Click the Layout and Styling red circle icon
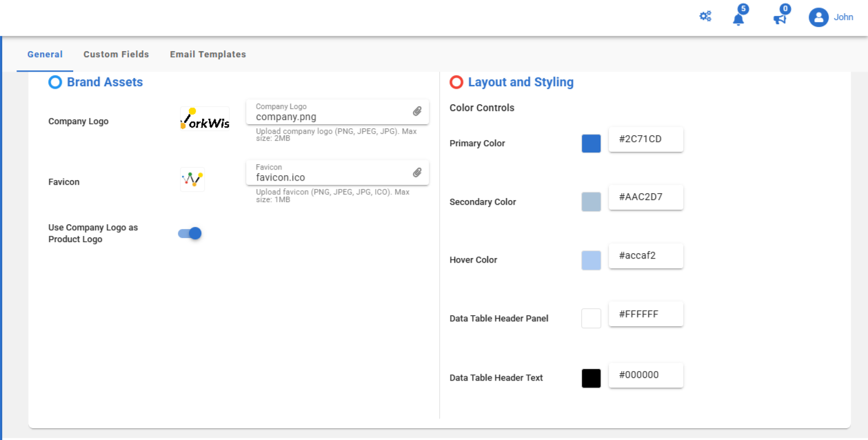The image size is (868, 440). tap(456, 83)
